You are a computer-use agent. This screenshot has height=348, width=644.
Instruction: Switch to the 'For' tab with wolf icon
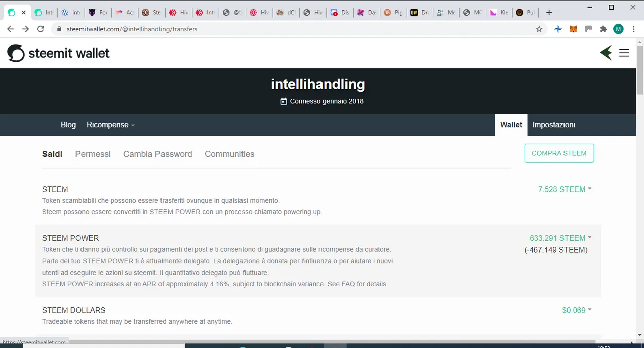[x=98, y=12]
